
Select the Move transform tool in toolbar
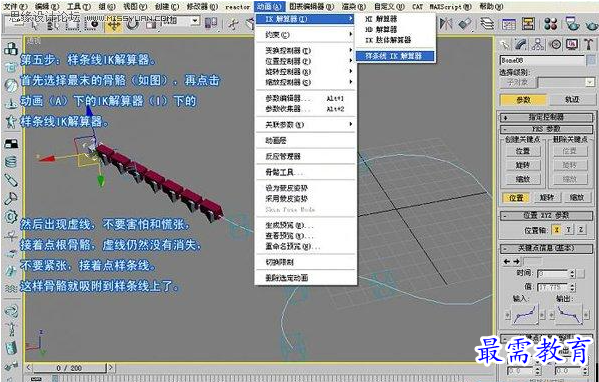coord(114,24)
